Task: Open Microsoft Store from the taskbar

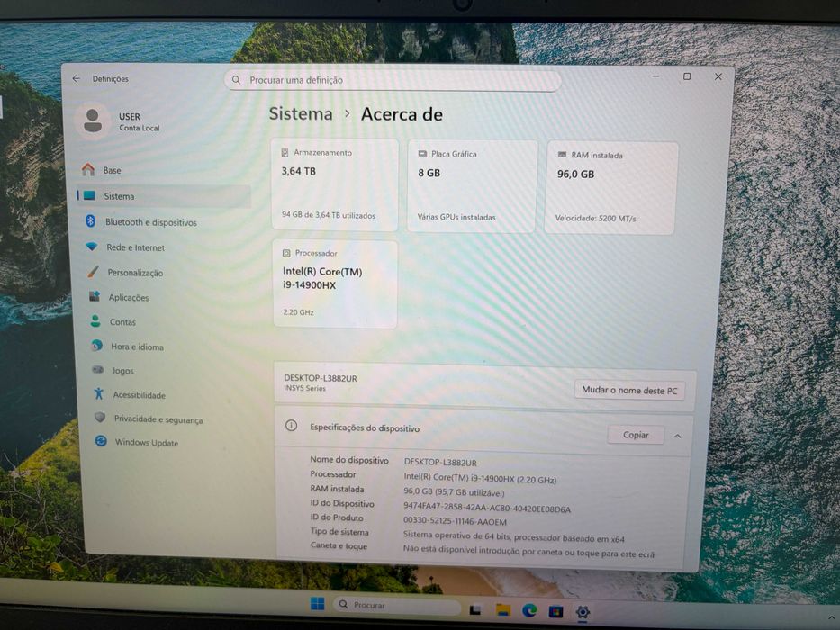Action: (x=556, y=611)
